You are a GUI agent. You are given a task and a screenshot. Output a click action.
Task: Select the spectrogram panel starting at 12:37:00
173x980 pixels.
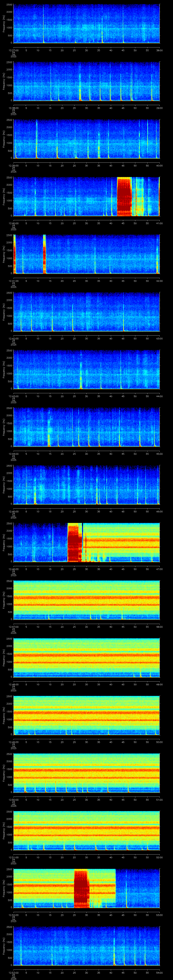pos(87,24)
